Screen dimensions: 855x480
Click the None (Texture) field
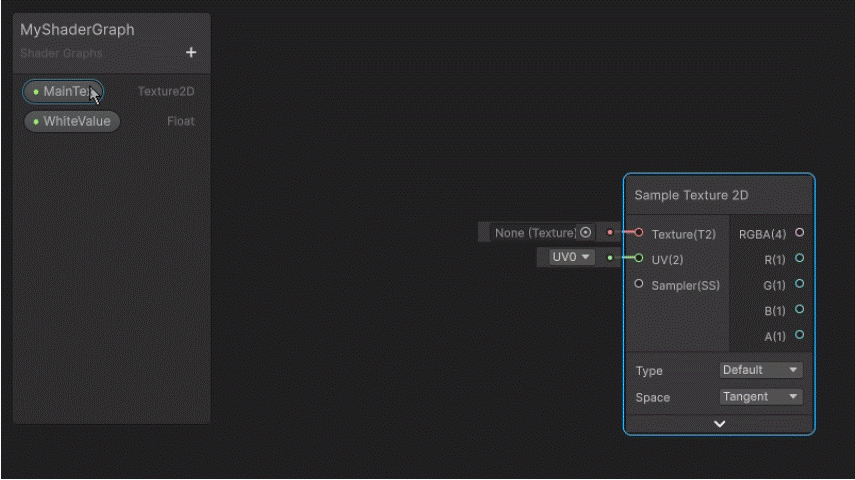coord(536,233)
